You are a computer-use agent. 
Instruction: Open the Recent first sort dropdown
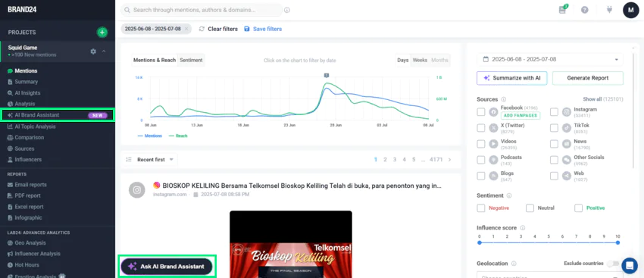click(x=150, y=159)
